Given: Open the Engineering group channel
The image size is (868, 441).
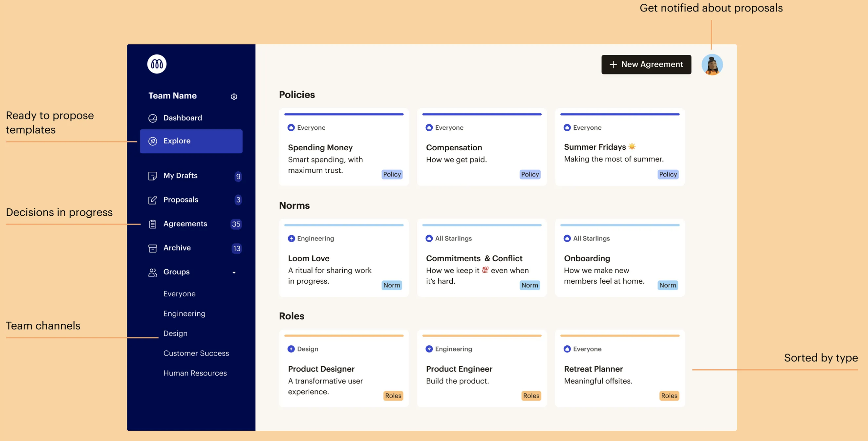Looking at the screenshot, I should point(184,313).
